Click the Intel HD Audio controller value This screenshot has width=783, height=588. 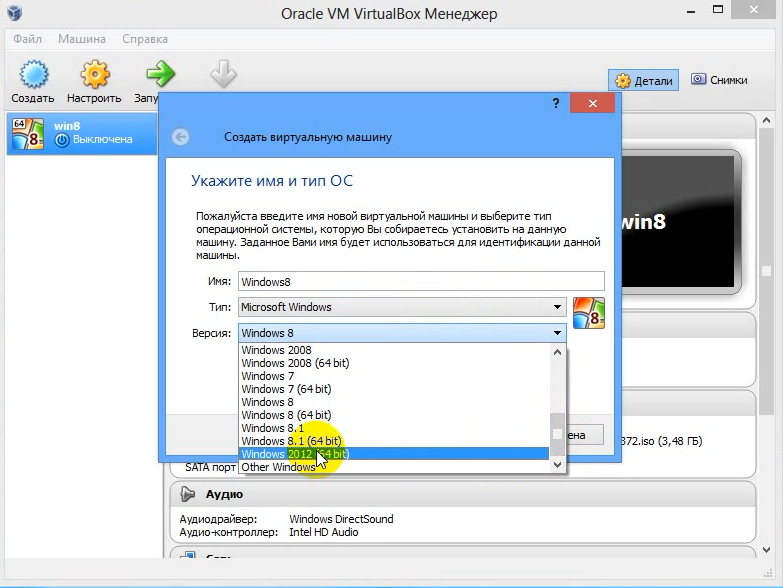pyautogui.click(x=324, y=532)
